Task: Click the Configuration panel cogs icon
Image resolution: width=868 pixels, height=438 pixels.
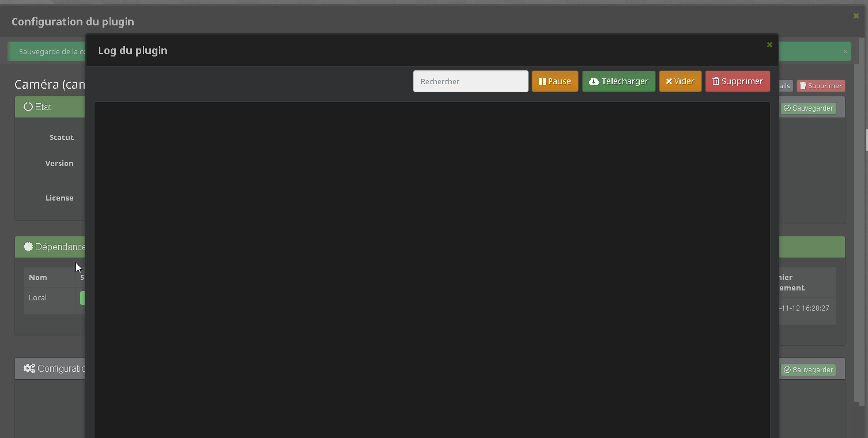Action: (x=29, y=368)
